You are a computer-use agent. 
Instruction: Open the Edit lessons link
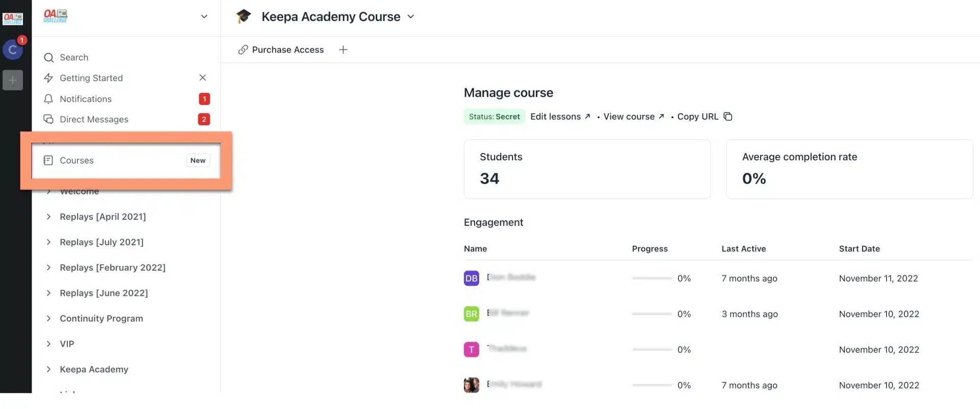coord(560,117)
